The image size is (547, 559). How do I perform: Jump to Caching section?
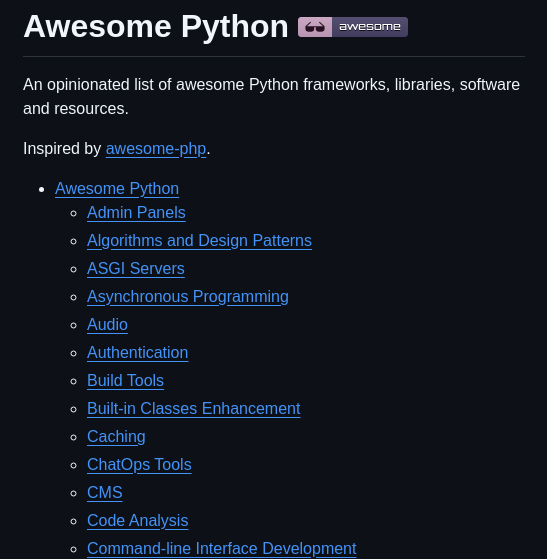116,437
